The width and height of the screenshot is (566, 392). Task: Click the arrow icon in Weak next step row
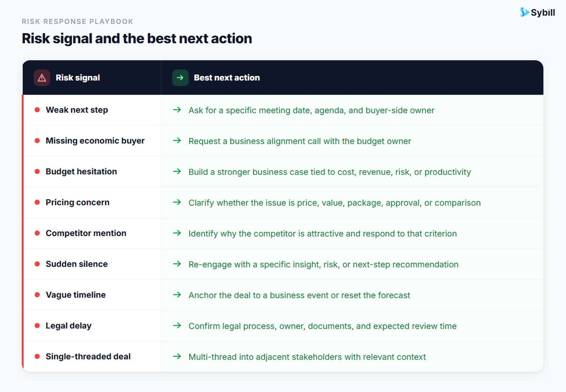click(x=177, y=110)
